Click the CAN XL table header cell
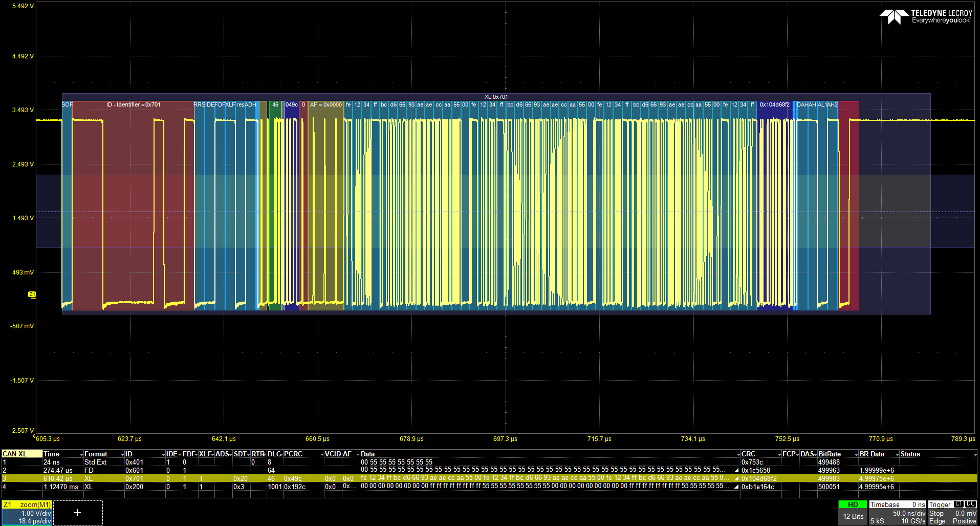Image resolution: width=980 pixels, height=526 pixels. tap(21, 454)
